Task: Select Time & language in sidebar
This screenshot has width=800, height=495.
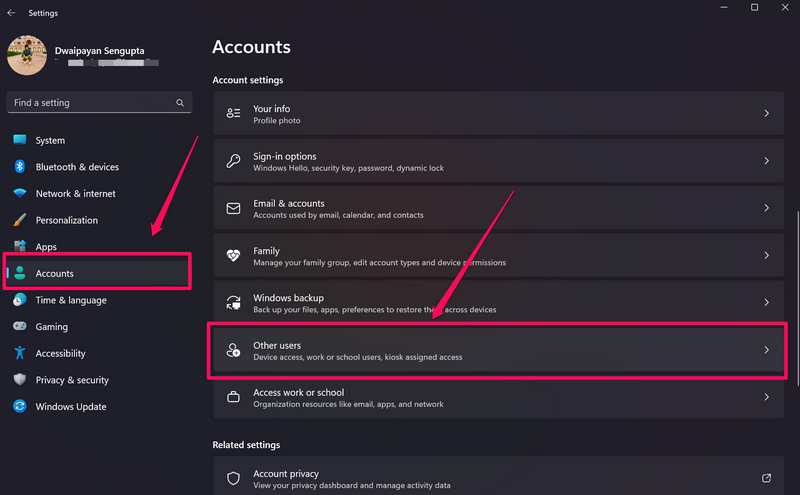Action: coord(70,300)
